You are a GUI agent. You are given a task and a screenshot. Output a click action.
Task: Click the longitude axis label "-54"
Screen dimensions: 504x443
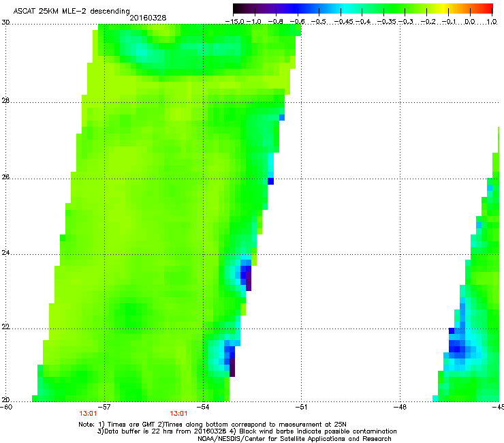coord(203,407)
